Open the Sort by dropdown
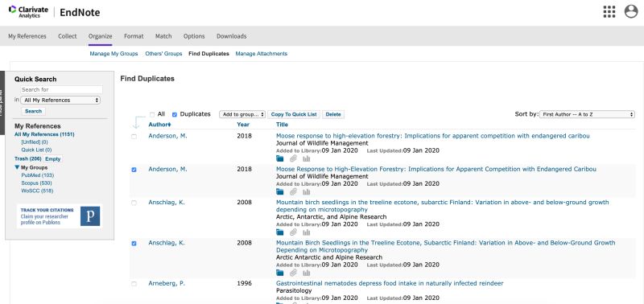644x304 pixels. (587, 114)
